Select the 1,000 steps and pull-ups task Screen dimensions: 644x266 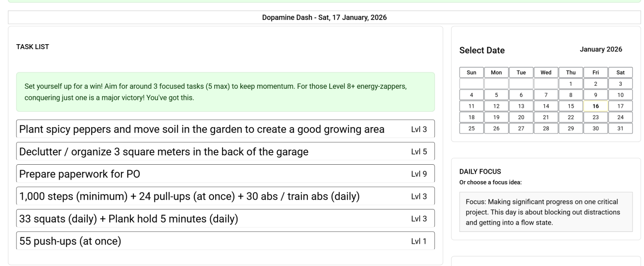click(x=189, y=197)
